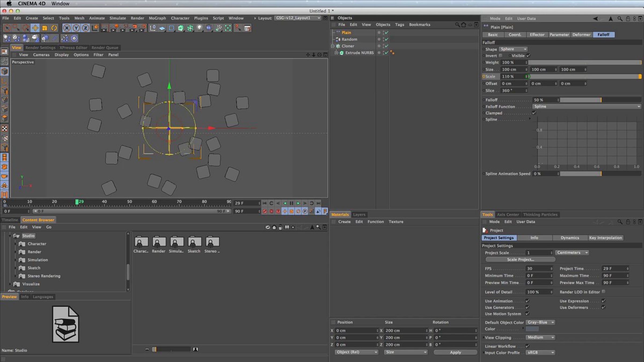Open the Deformer tab of Plain
The height and width of the screenshot is (362, 644).
point(581,35)
